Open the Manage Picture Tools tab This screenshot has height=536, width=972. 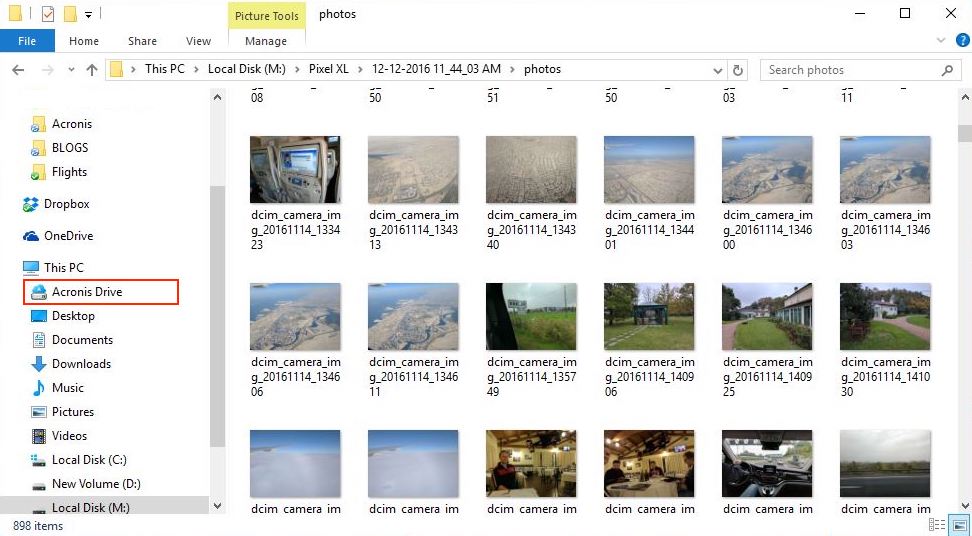(266, 41)
